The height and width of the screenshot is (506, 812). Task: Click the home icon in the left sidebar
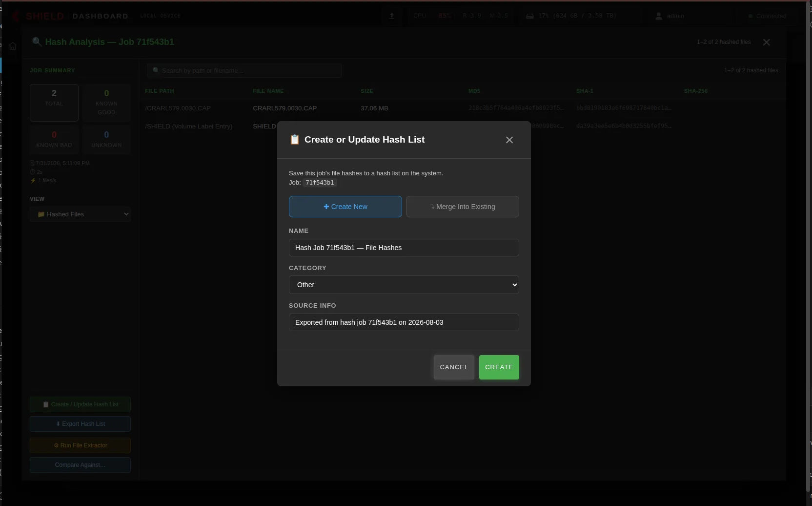13,46
